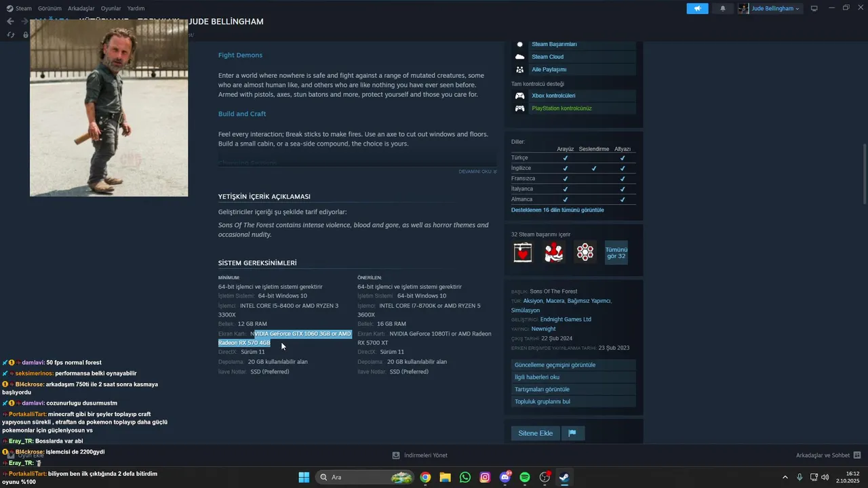Open the Steam Başarımları feature link
This screenshot has width=868, height=488.
(x=554, y=44)
